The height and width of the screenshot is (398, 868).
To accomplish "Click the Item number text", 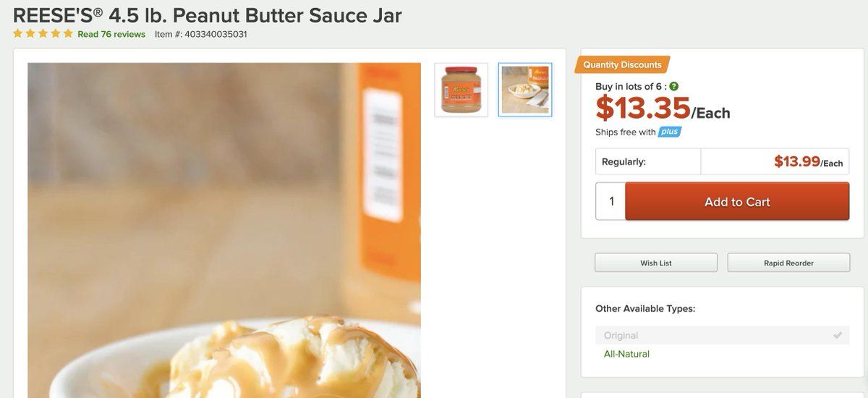I will point(200,34).
